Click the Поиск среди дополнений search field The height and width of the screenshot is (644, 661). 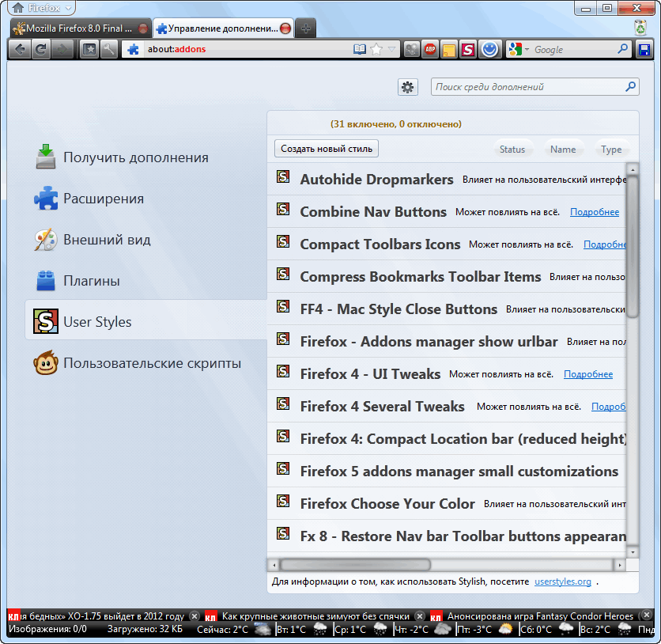528,87
